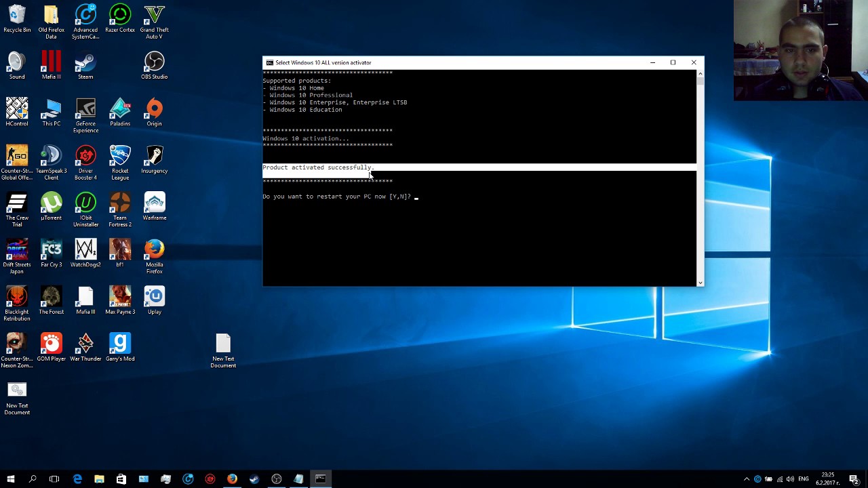Select the OBS Studio desktop icon
Viewport: 868px width, 488px height.
[x=154, y=66]
